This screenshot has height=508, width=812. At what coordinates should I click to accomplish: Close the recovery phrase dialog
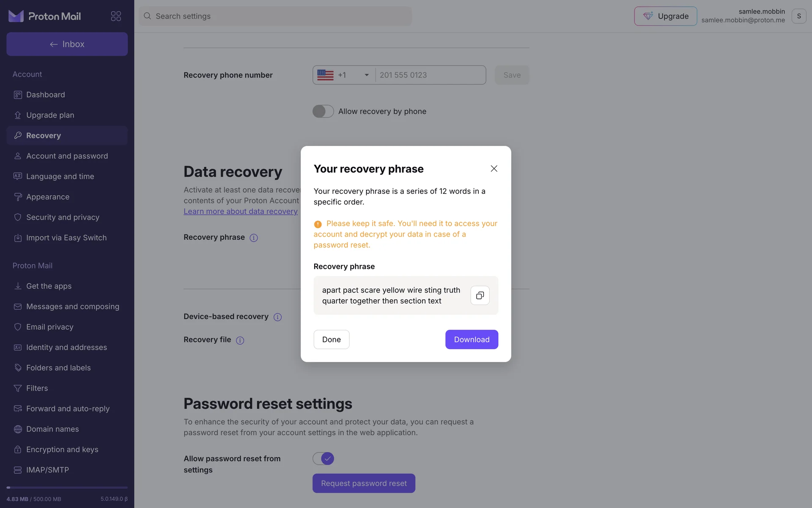(x=494, y=168)
